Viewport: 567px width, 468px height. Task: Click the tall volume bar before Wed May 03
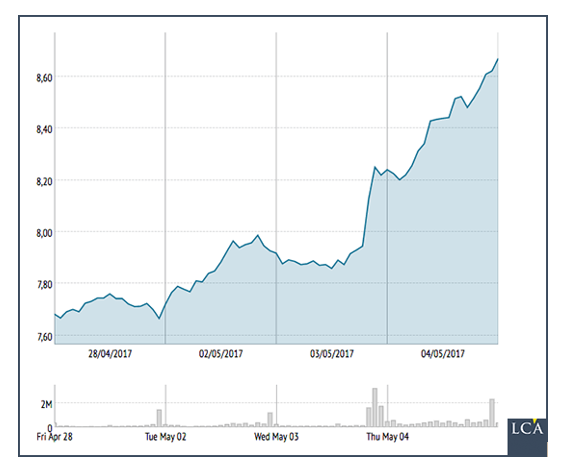(270, 420)
